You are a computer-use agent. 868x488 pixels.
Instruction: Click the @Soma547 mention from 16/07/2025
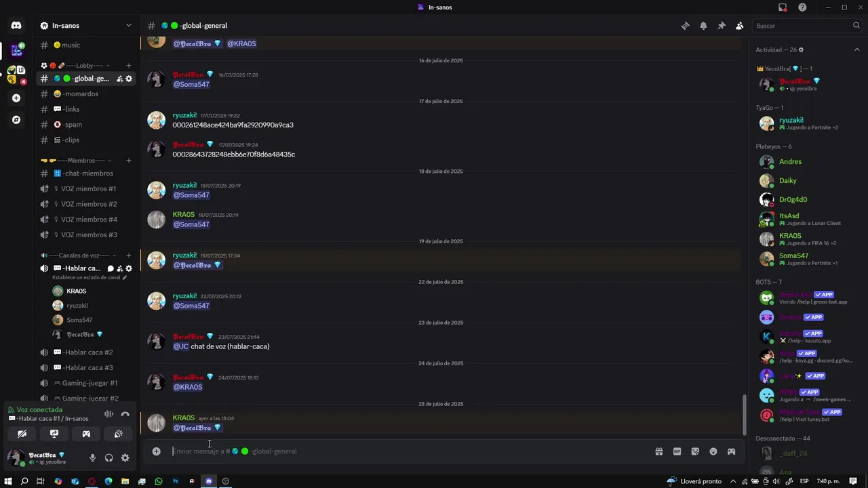[191, 85]
